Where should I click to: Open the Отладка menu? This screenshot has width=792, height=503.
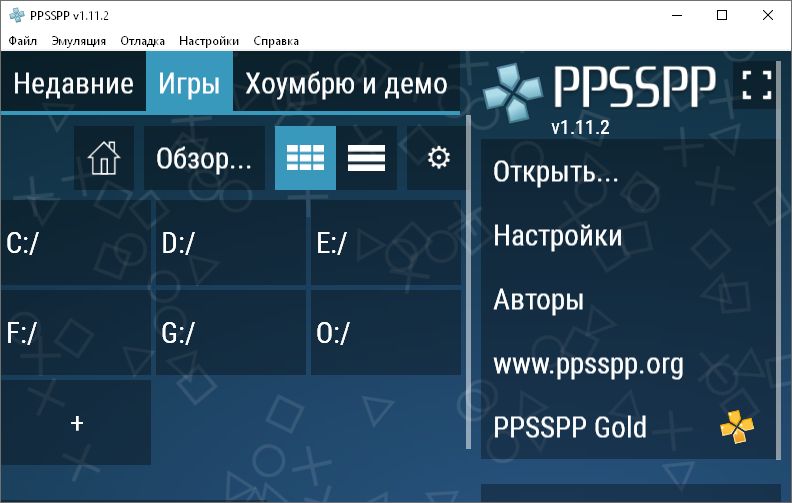point(142,41)
